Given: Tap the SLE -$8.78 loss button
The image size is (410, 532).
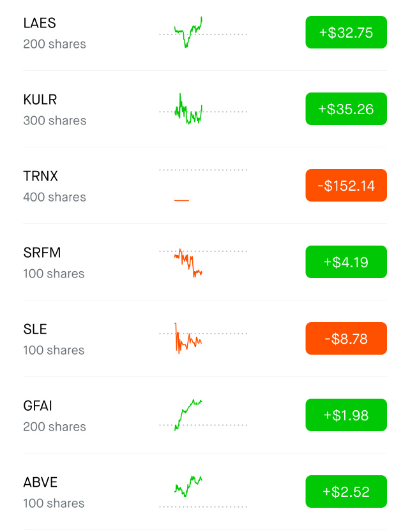Looking at the screenshot, I should point(346,338).
